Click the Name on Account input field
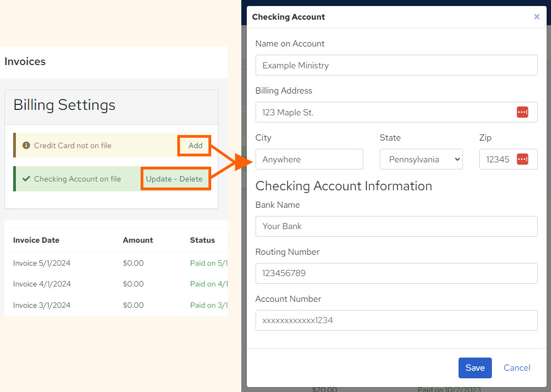 click(x=396, y=65)
